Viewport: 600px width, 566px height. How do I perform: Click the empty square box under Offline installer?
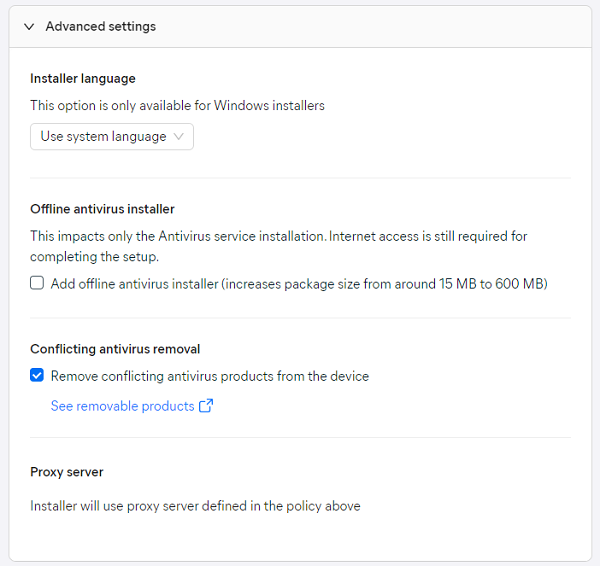[x=37, y=283]
